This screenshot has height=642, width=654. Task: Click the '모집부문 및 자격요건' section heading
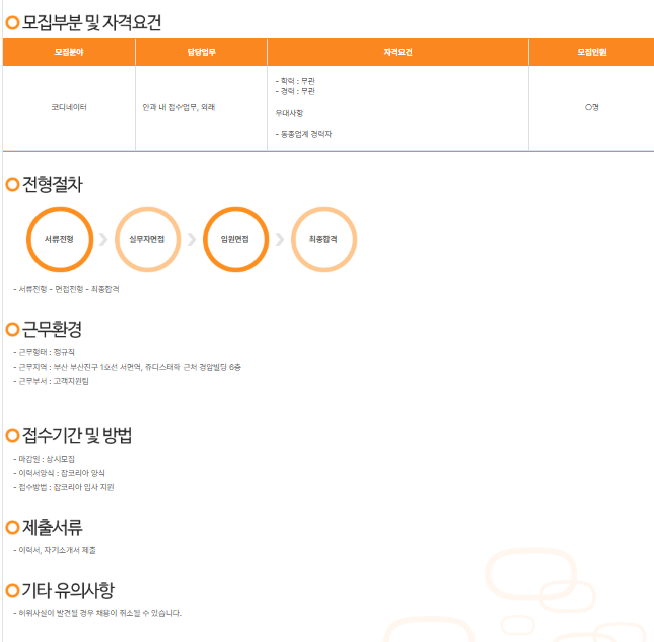click(x=91, y=22)
